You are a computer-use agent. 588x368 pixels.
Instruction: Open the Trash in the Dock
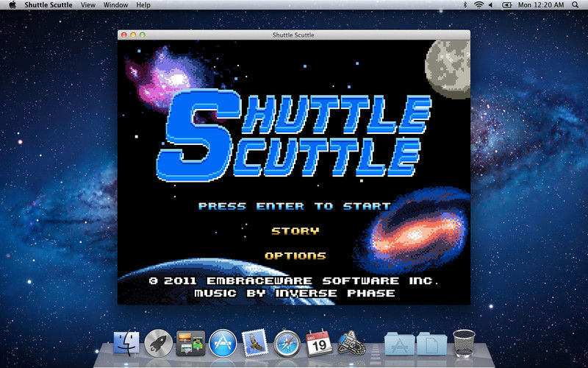464,343
